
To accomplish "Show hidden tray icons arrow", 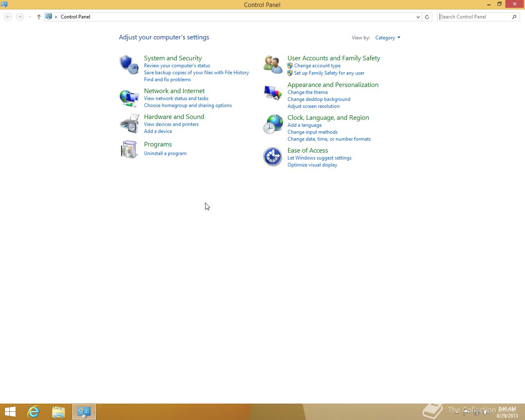I will pyautogui.click(x=457, y=412).
